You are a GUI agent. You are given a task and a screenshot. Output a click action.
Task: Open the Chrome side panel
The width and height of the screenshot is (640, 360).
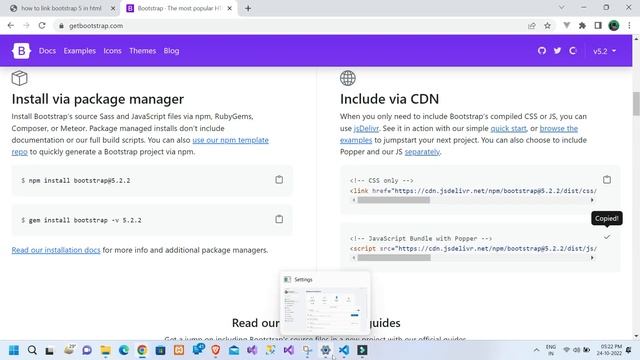point(598,25)
